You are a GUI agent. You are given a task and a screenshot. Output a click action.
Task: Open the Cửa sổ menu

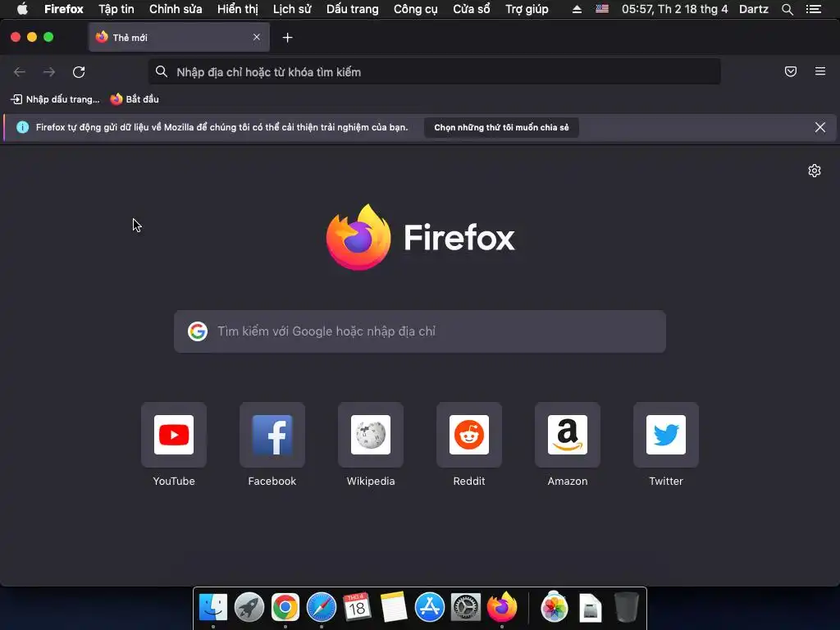pyautogui.click(x=472, y=9)
